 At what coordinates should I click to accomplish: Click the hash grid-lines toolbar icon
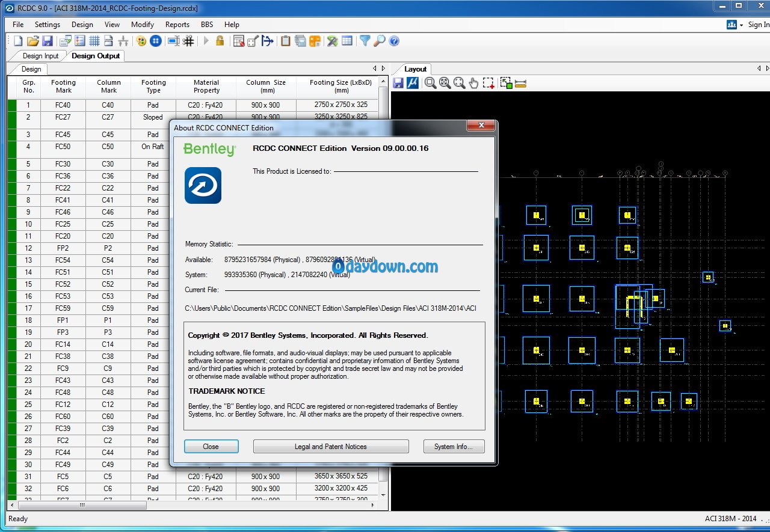188,41
